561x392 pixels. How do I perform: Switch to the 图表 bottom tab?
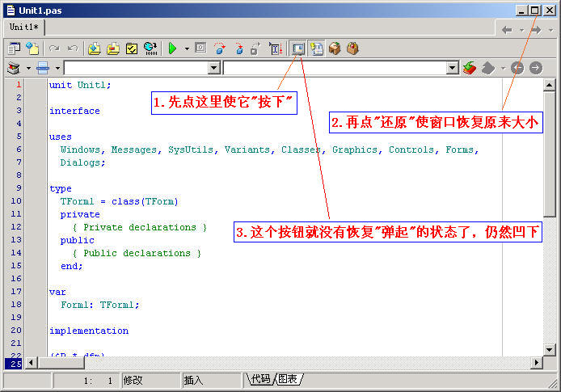(x=287, y=379)
